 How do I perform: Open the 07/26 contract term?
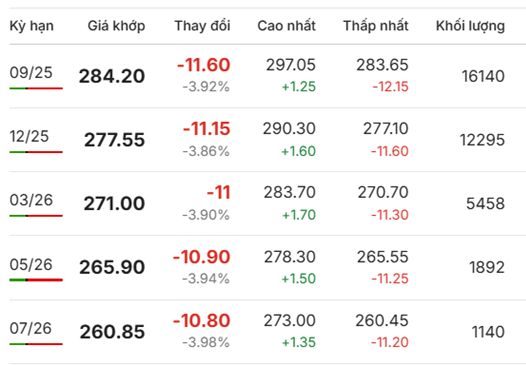click(31, 328)
